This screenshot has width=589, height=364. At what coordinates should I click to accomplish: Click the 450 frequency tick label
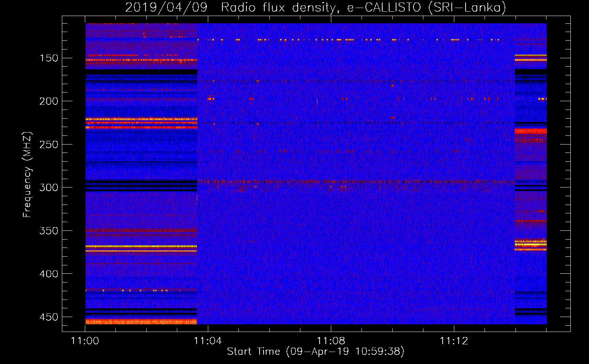(49, 317)
